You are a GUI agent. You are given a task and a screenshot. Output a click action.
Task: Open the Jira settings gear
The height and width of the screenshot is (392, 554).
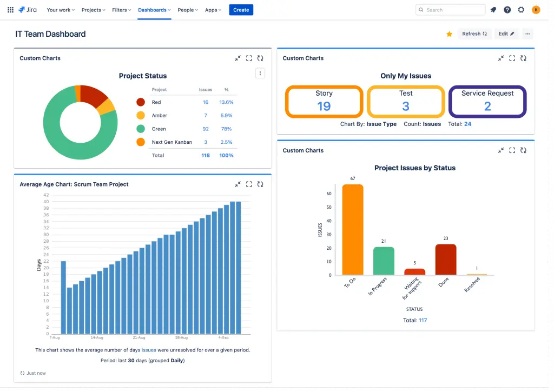tap(520, 10)
